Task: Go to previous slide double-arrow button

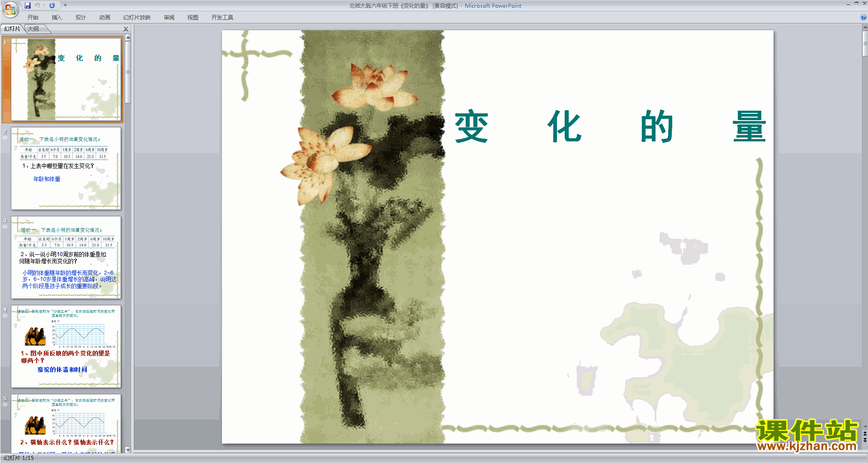Action: tap(865, 434)
